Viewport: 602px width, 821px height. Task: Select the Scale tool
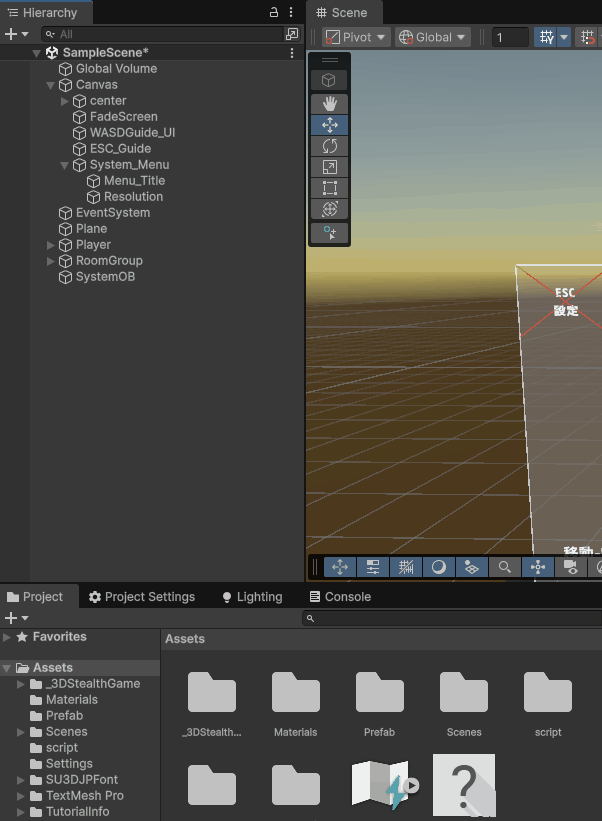[329, 167]
